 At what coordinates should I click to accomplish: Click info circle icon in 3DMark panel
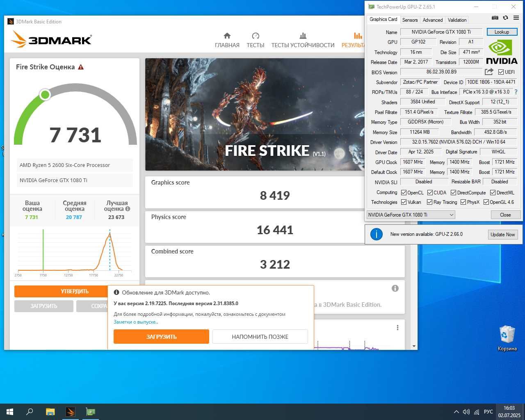click(x=395, y=288)
